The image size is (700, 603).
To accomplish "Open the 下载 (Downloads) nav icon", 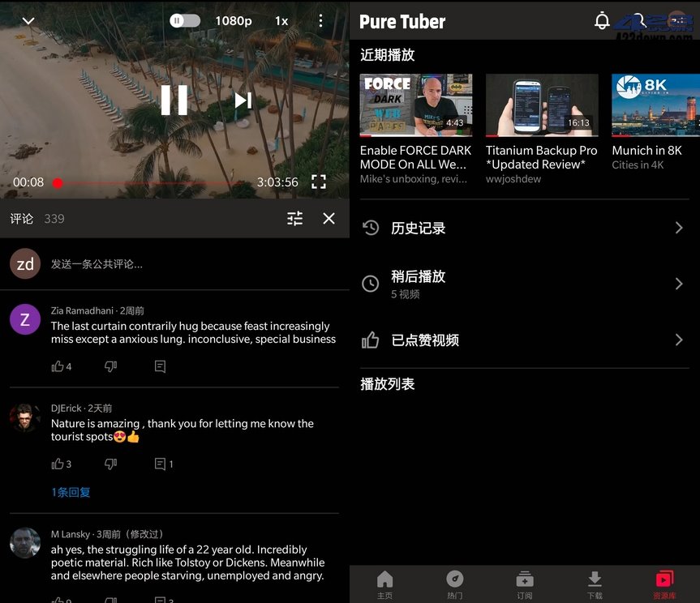I will coord(595,580).
